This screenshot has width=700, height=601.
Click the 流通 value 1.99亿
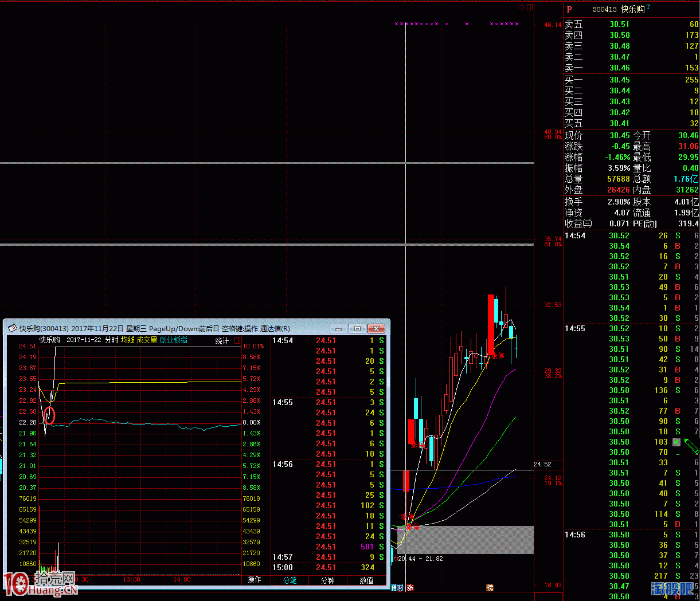click(687, 213)
